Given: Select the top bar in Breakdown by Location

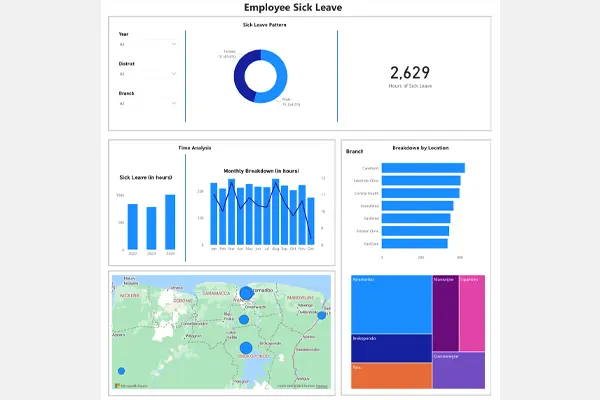Looking at the screenshot, I should [423, 168].
